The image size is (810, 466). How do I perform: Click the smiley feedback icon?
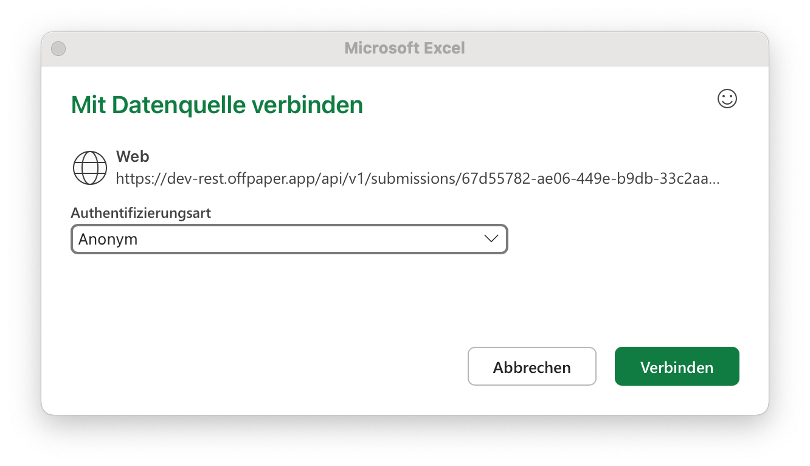click(727, 99)
